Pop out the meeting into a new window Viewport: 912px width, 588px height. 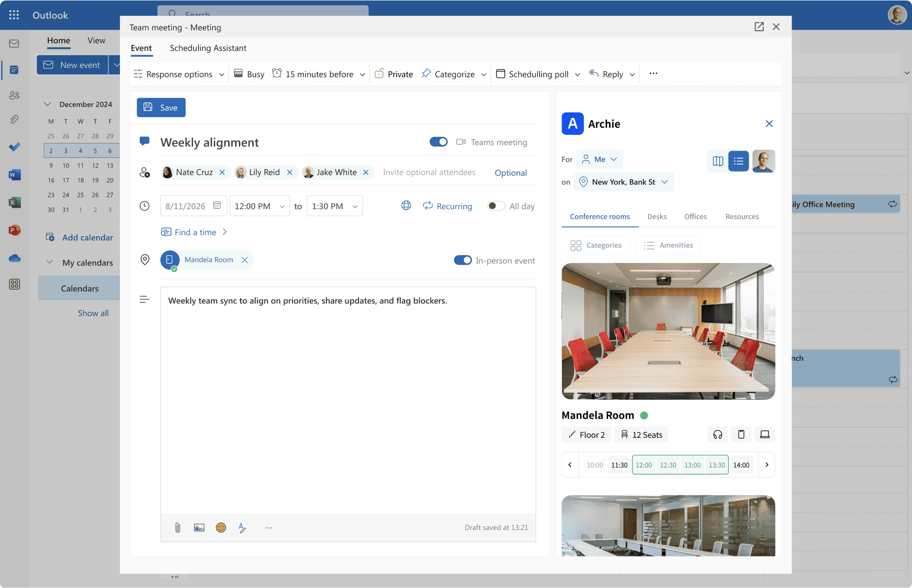(x=760, y=26)
